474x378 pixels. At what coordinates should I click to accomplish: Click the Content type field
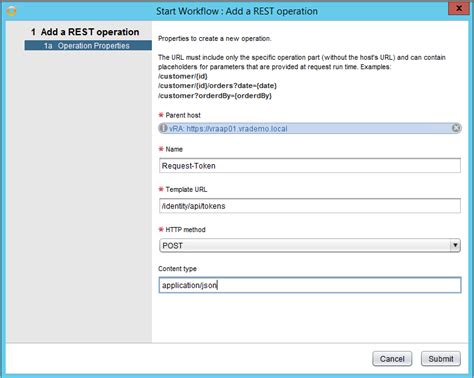(x=310, y=285)
